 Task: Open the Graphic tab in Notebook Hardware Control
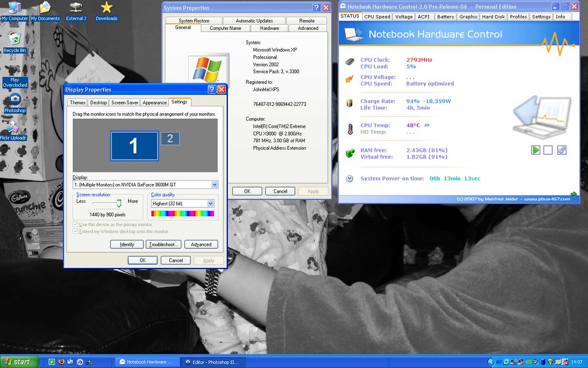(x=469, y=17)
